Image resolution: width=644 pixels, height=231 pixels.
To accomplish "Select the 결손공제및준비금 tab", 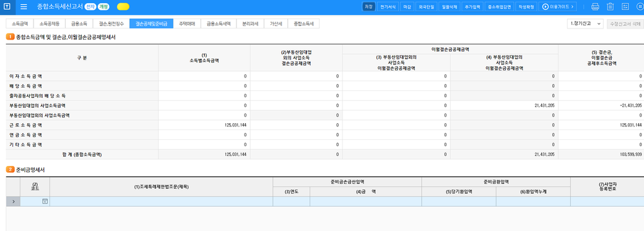I will point(151,24).
